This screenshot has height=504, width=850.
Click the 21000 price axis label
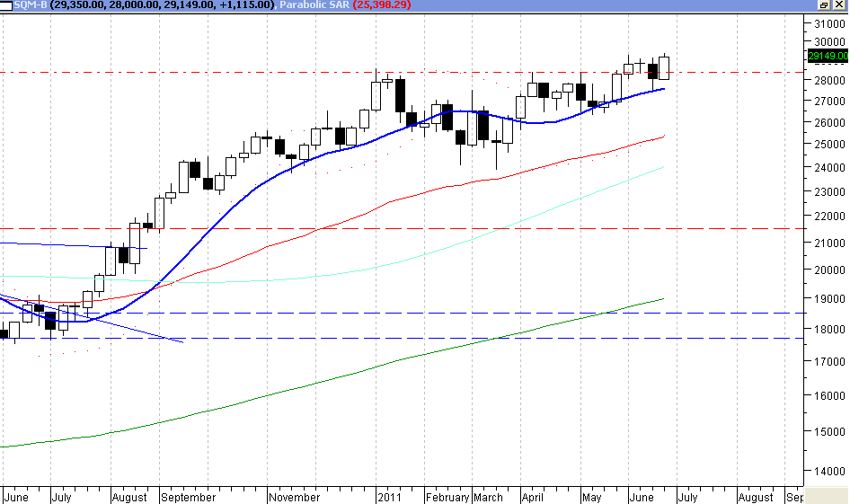(829, 243)
